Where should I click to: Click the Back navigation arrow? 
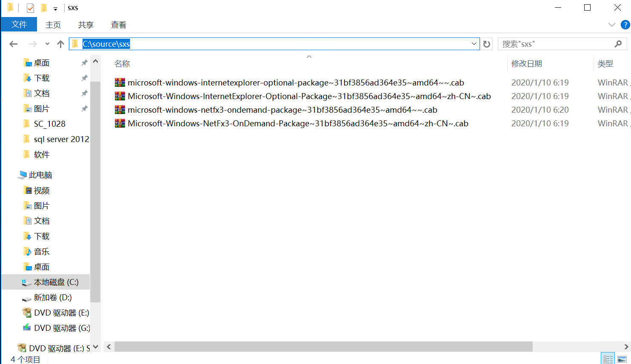14,44
